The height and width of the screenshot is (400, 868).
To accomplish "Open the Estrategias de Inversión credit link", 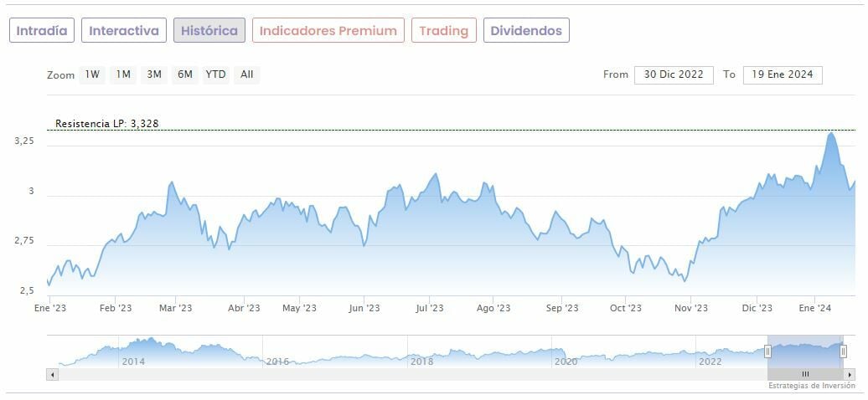I will coord(812,386).
